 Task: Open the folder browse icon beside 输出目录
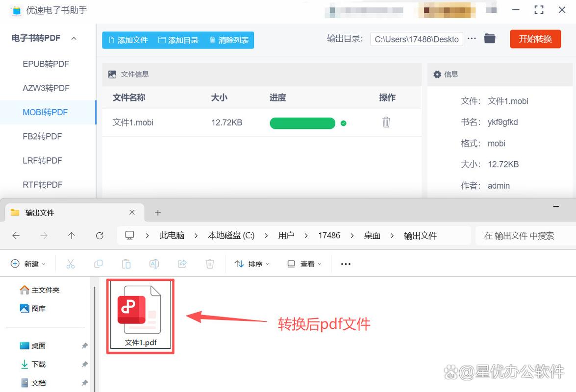click(489, 39)
